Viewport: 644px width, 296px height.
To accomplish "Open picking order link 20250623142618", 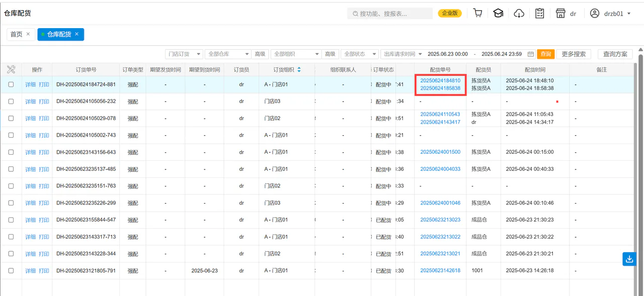I will pos(440,271).
